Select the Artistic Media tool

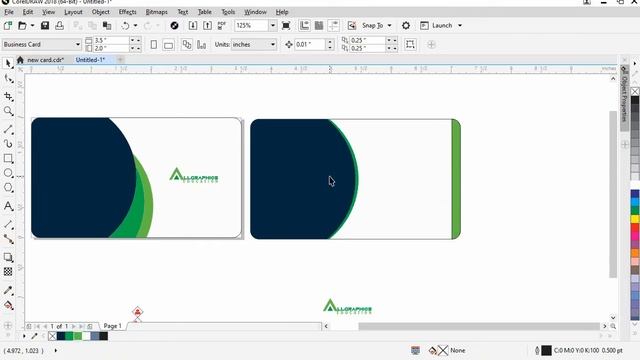click(x=8, y=144)
